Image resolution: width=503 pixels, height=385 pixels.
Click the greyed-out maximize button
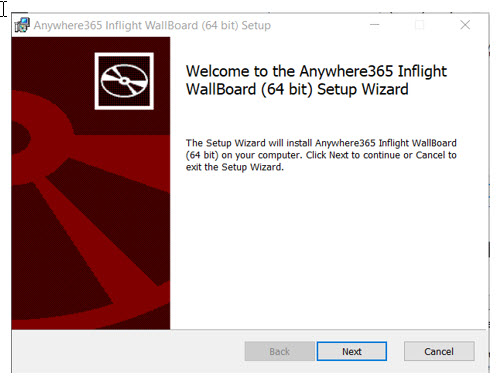420,25
